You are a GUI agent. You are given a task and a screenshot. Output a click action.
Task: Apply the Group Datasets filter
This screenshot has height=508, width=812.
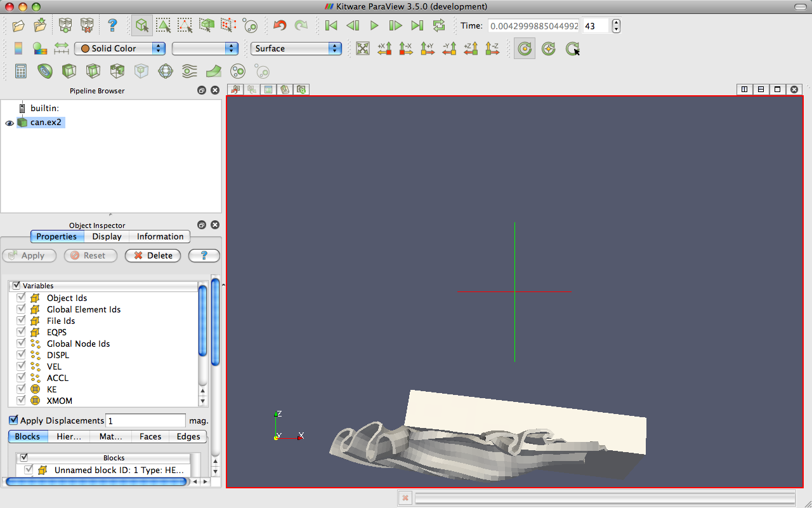pyautogui.click(x=238, y=71)
